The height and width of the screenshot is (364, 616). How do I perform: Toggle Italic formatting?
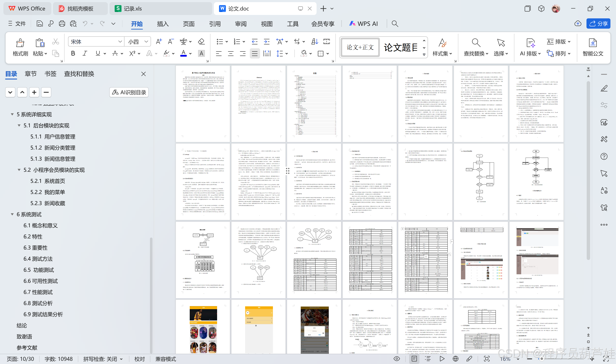pyautogui.click(x=85, y=53)
